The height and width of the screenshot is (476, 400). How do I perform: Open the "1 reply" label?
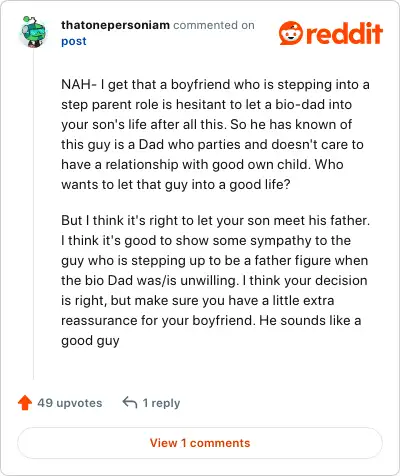161,403
